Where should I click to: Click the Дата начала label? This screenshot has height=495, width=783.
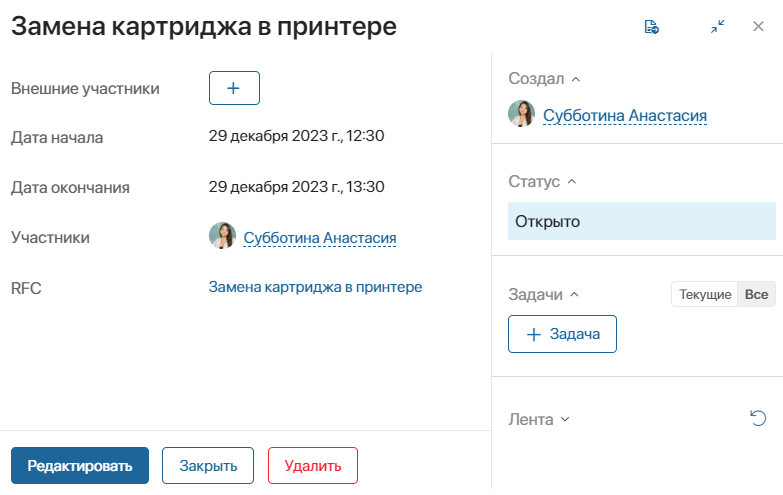click(x=57, y=137)
